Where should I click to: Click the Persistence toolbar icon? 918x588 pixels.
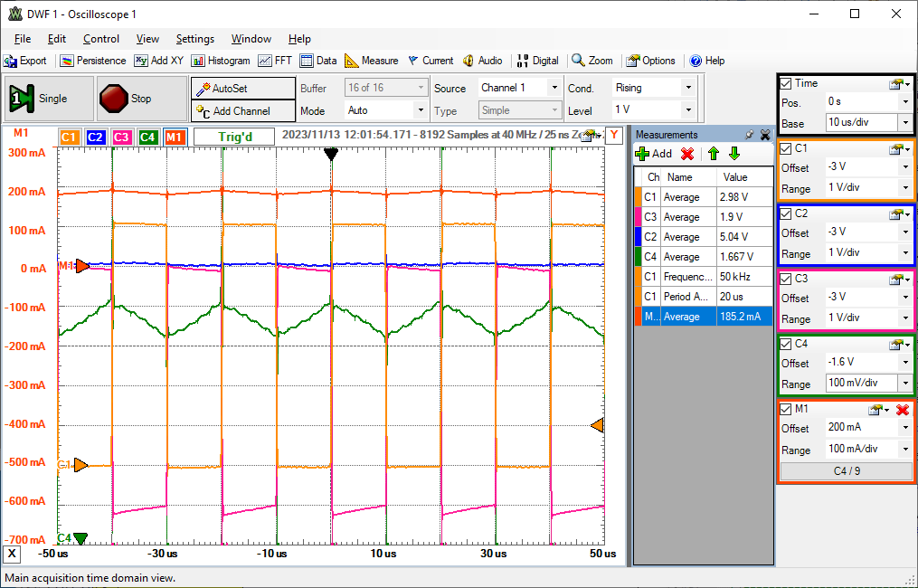pos(67,61)
